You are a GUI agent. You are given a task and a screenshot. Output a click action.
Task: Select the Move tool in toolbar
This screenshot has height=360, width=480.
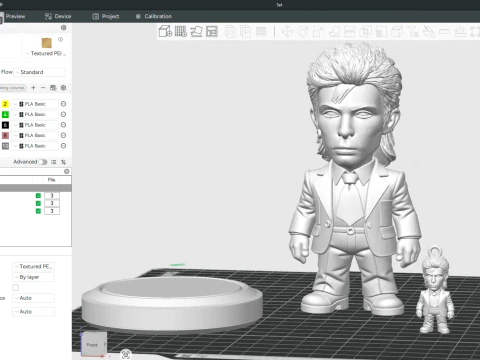287,32
